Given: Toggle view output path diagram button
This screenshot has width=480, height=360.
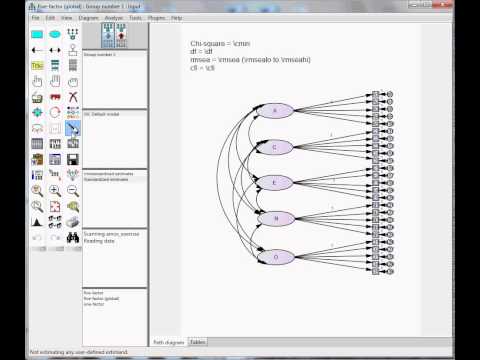Looking at the screenshot, I should click(x=121, y=35).
